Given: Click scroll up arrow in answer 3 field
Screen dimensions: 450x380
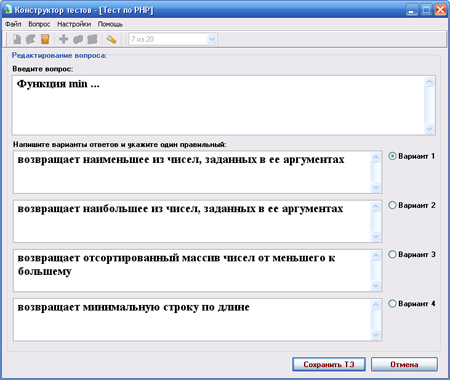Looking at the screenshot, I should (x=376, y=256).
